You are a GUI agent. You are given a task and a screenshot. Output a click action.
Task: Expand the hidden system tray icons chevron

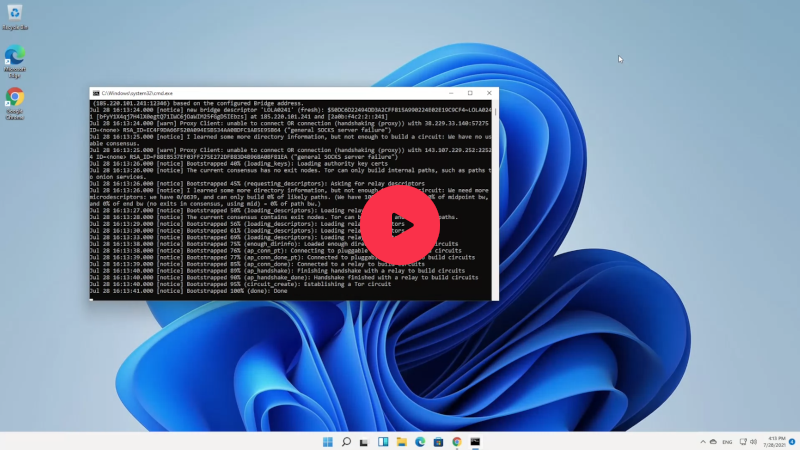[x=703, y=441]
